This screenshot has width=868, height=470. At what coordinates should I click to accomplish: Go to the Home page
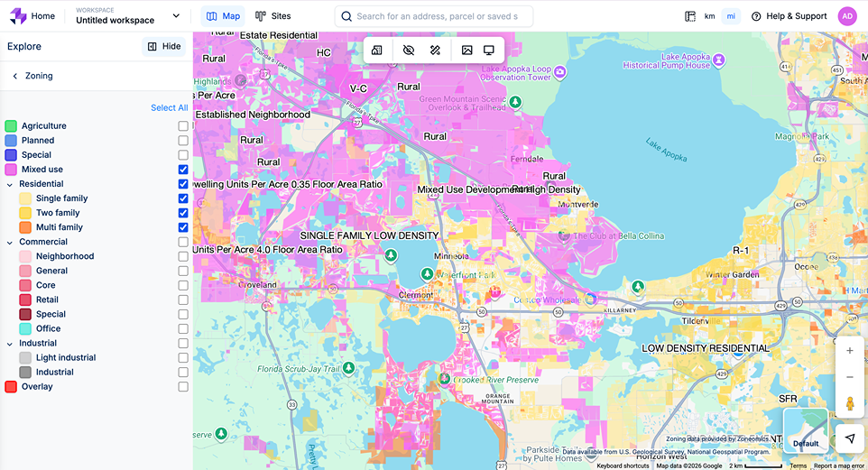point(32,16)
